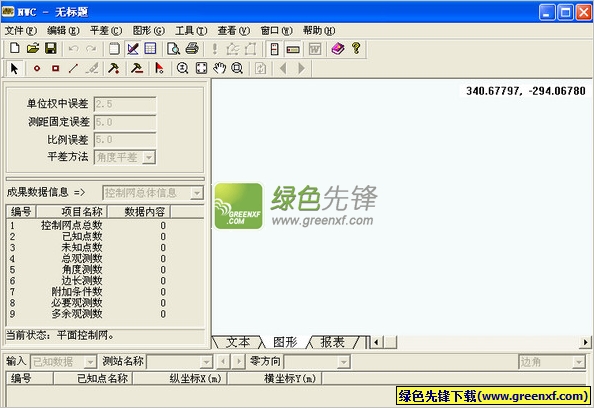Click the zoom extents icon
Viewport: 594px width, 408px height.
[x=201, y=69]
